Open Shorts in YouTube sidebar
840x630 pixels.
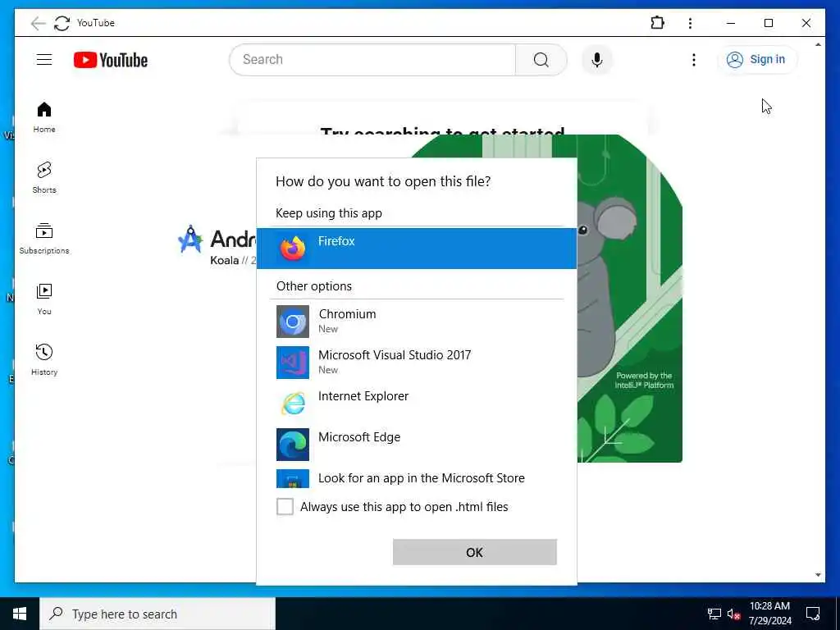[44, 178]
